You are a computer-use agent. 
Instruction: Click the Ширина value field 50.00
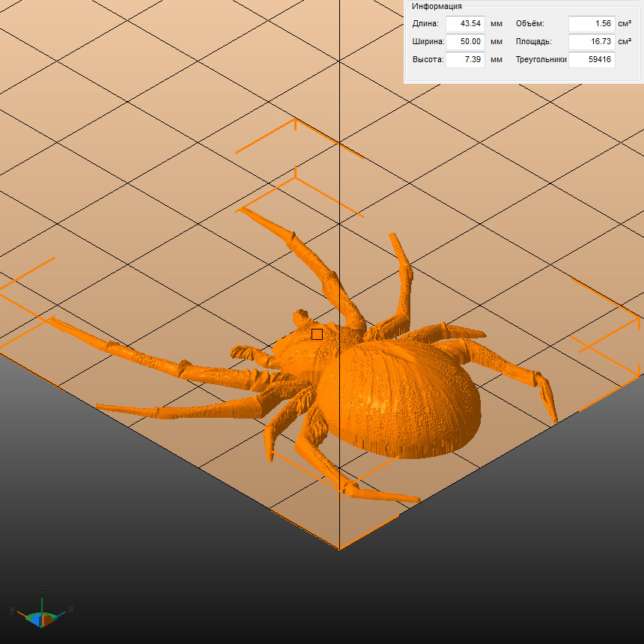465,41
